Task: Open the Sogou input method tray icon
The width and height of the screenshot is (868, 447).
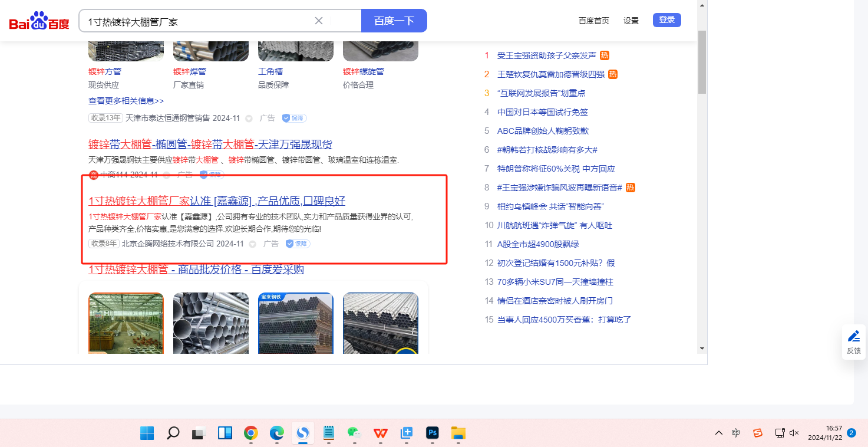Action: click(758, 433)
